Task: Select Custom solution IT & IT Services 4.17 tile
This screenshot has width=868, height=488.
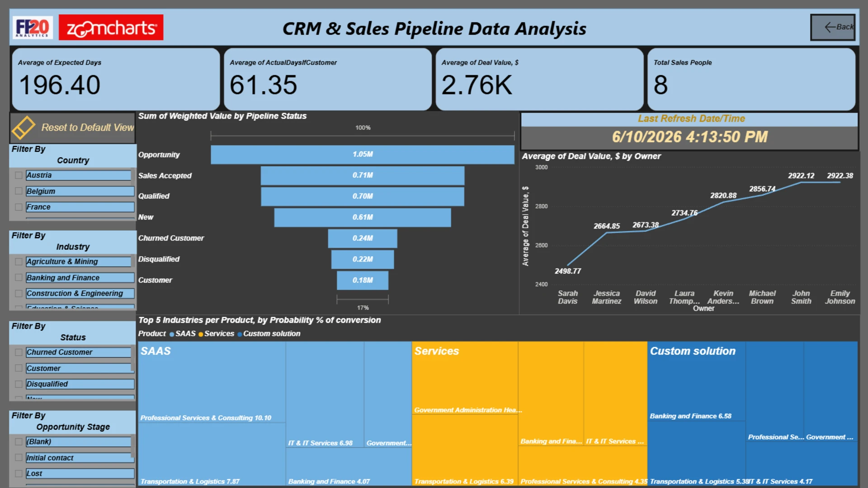Action: coord(802,464)
